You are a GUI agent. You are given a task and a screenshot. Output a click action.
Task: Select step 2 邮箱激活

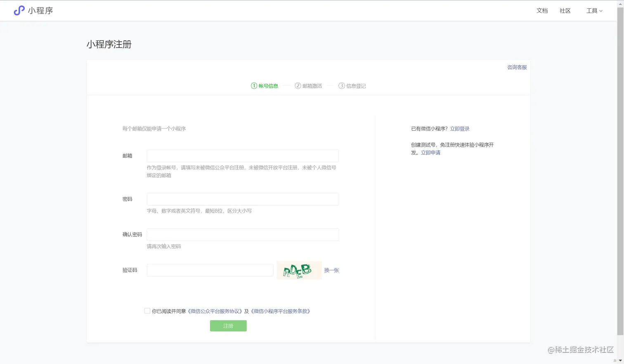pos(308,86)
